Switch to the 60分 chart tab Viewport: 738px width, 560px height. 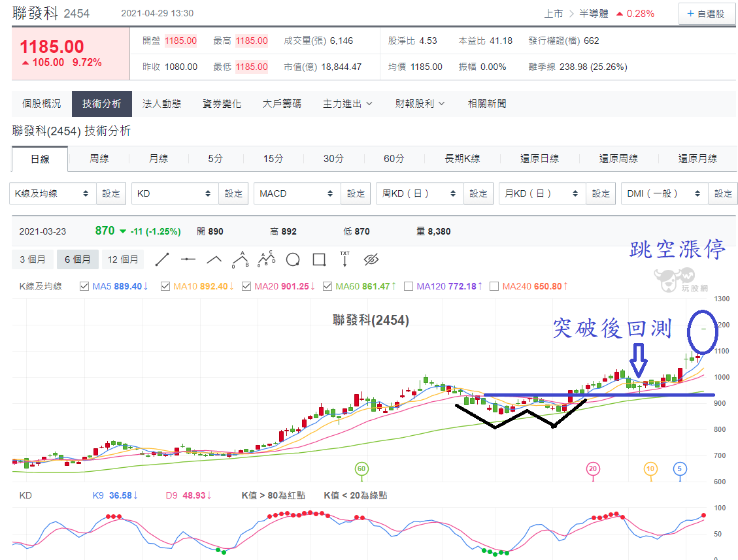(394, 159)
